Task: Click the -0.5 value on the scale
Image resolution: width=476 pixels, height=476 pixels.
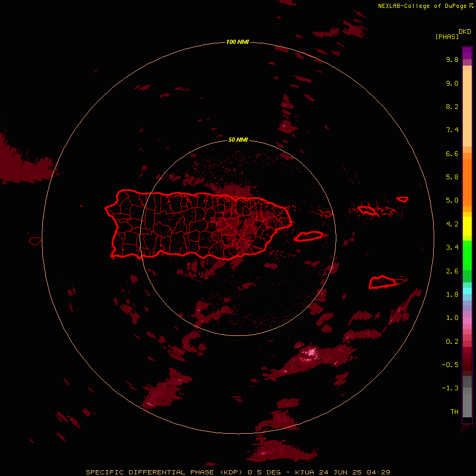Action: [450, 365]
